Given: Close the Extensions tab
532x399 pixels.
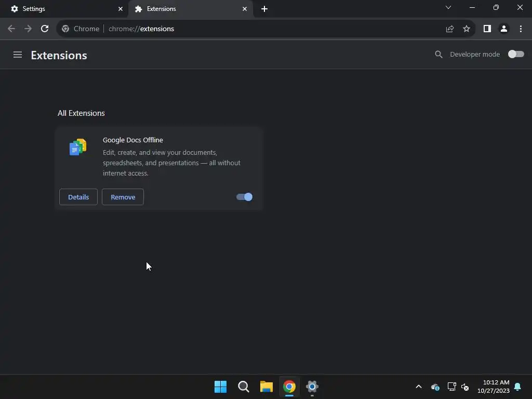Looking at the screenshot, I should click(245, 9).
